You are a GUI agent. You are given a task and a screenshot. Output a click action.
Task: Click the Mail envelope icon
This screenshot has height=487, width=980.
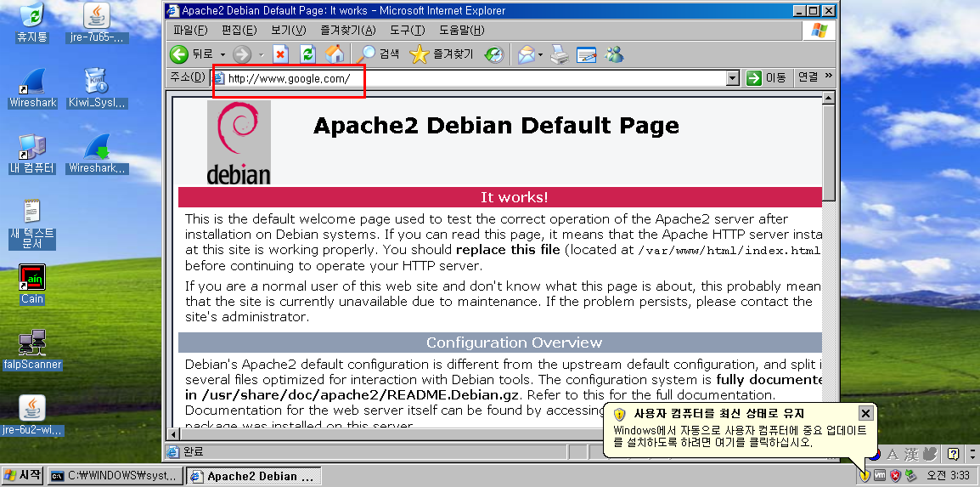(x=527, y=55)
